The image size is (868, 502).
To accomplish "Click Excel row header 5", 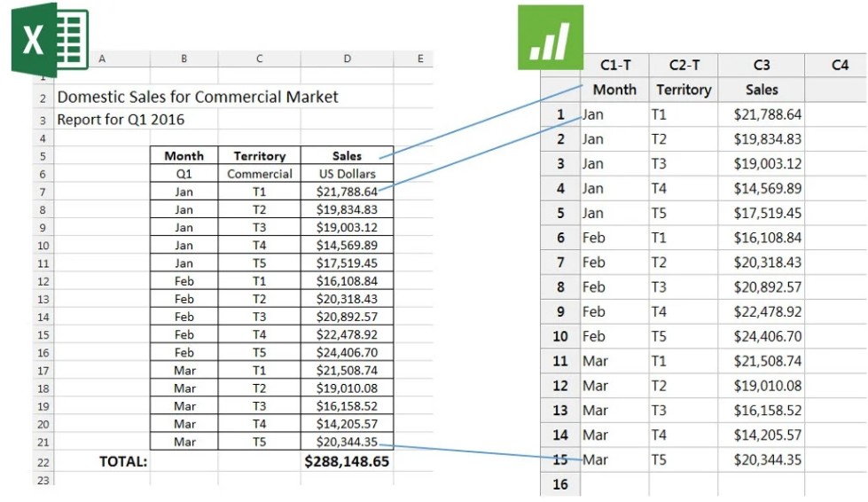I will (43, 156).
